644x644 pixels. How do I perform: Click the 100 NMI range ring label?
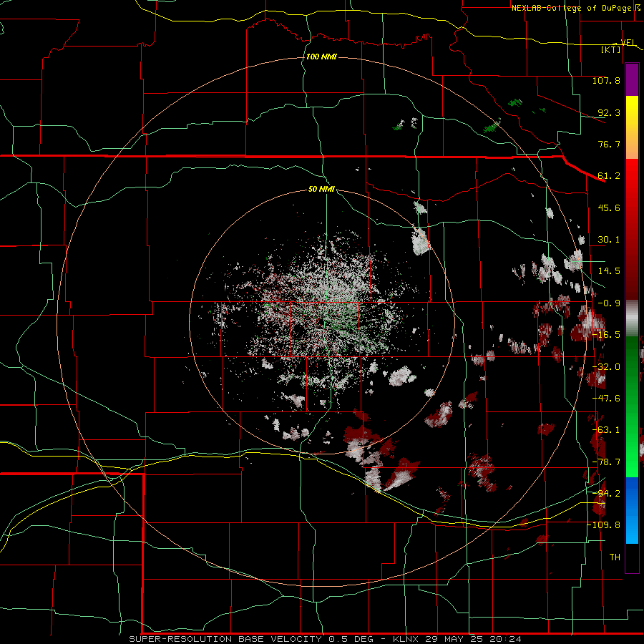[x=321, y=57]
